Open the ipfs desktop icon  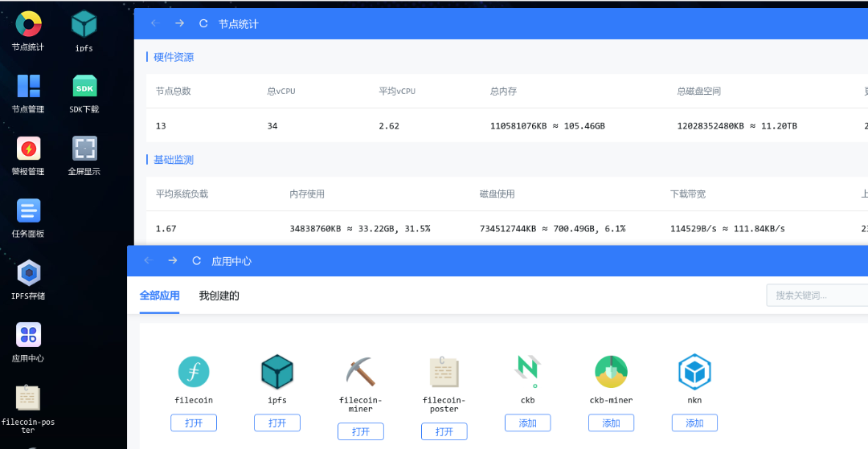(84, 31)
